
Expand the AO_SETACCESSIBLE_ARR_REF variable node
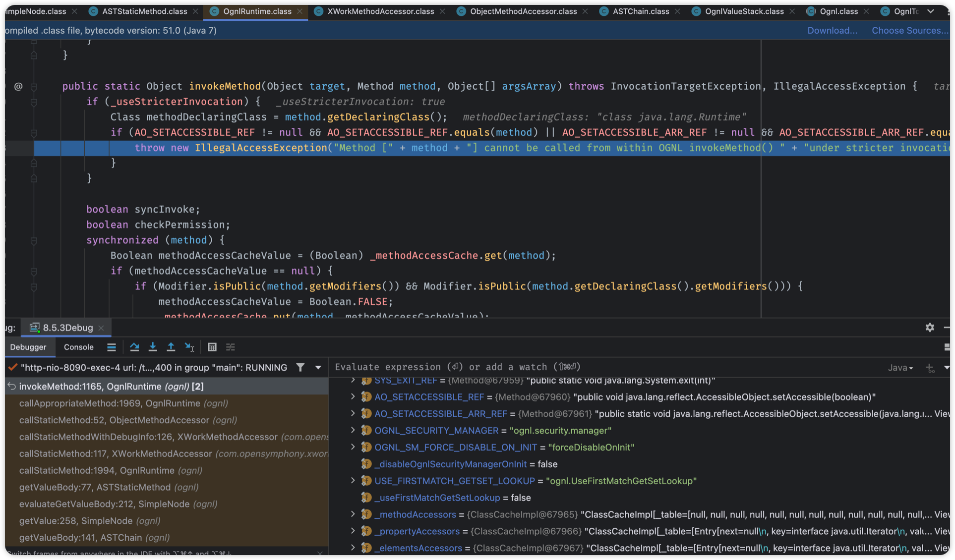[x=353, y=414]
